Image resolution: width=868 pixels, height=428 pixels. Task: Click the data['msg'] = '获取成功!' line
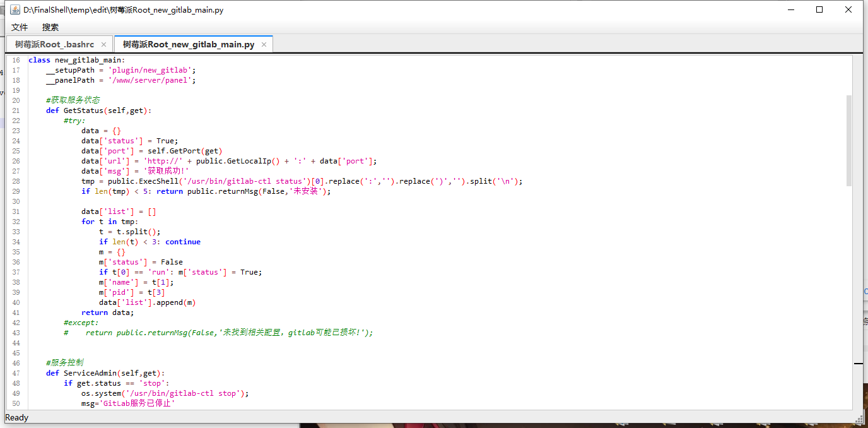pos(136,171)
